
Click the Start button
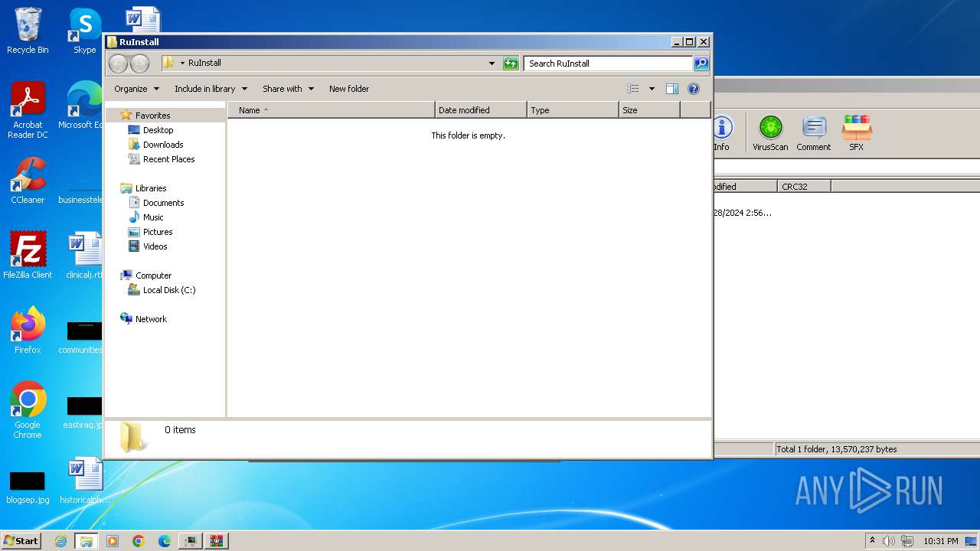pos(21,541)
